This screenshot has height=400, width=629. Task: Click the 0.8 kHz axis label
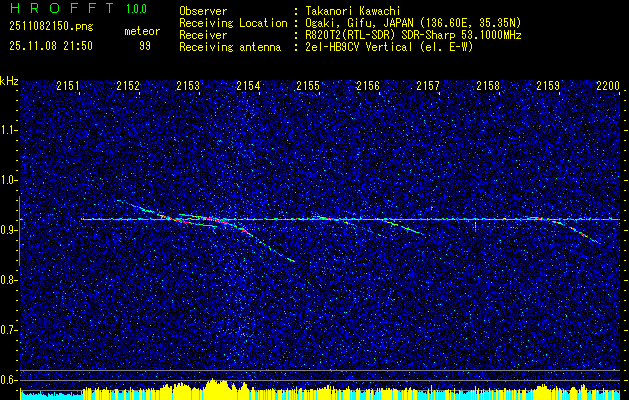point(8,280)
